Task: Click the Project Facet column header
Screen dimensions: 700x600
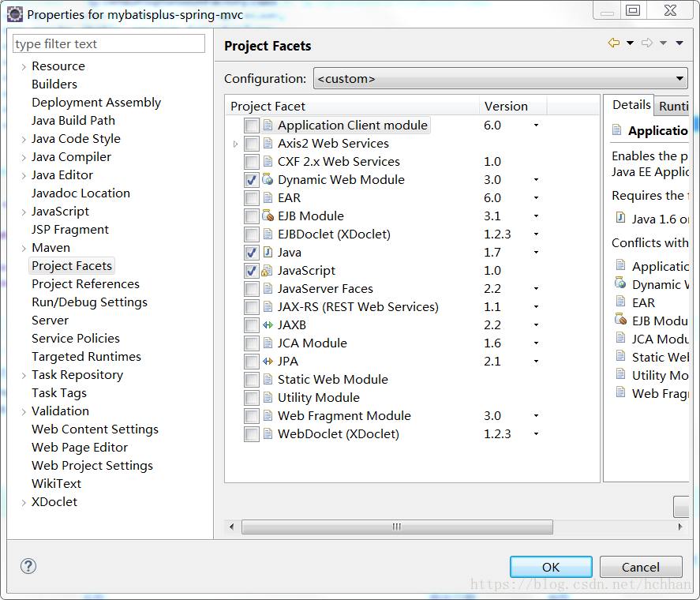Action: [x=352, y=107]
